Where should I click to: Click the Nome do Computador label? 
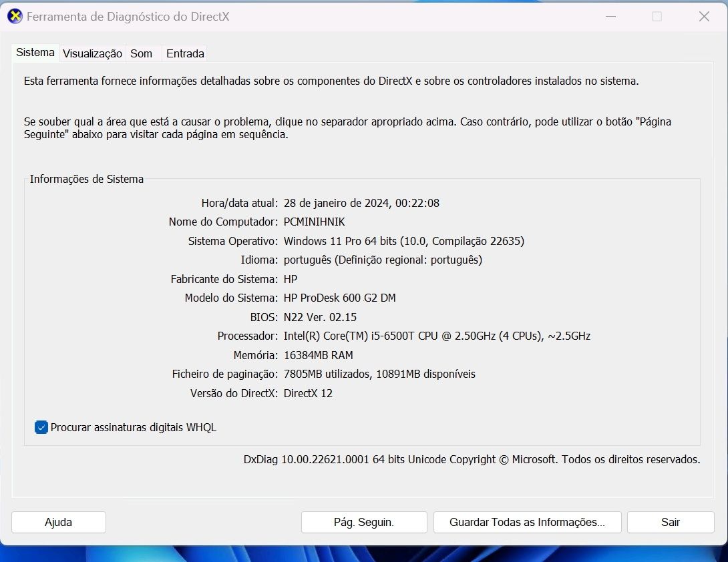coord(223,222)
